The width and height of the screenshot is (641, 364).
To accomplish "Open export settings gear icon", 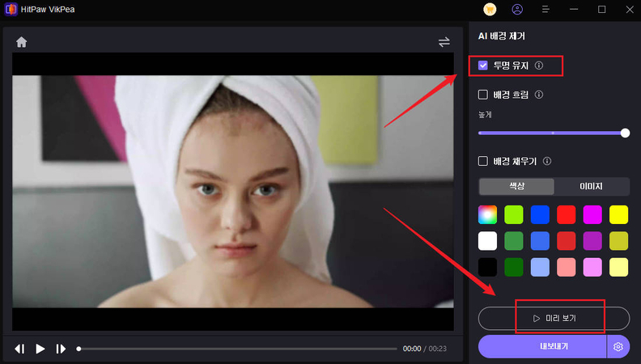I will [x=618, y=346].
